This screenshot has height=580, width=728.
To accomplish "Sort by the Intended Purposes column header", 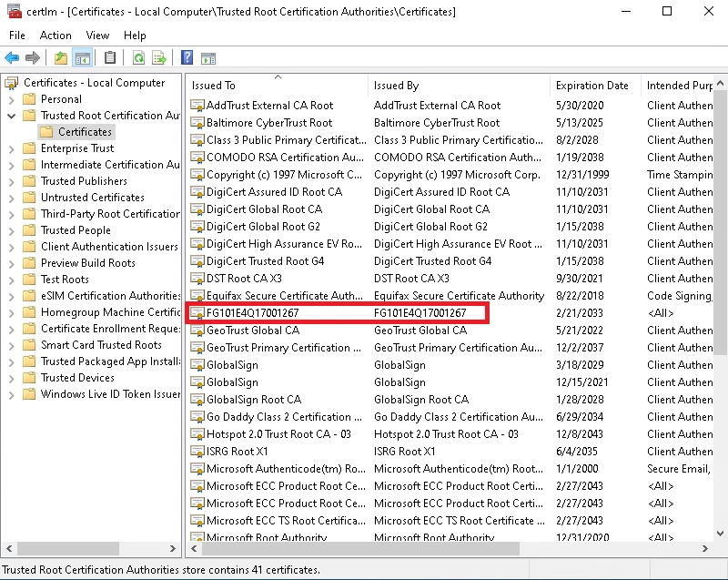I will [x=677, y=86].
